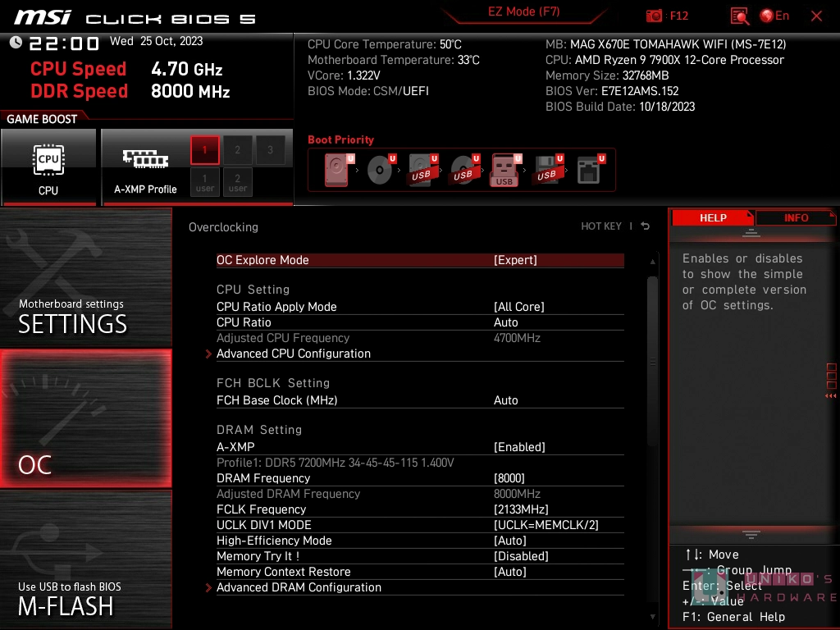Click the HOT KEY label
The width and height of the screenshot is (840, 630).
click(x=601, y=226)
